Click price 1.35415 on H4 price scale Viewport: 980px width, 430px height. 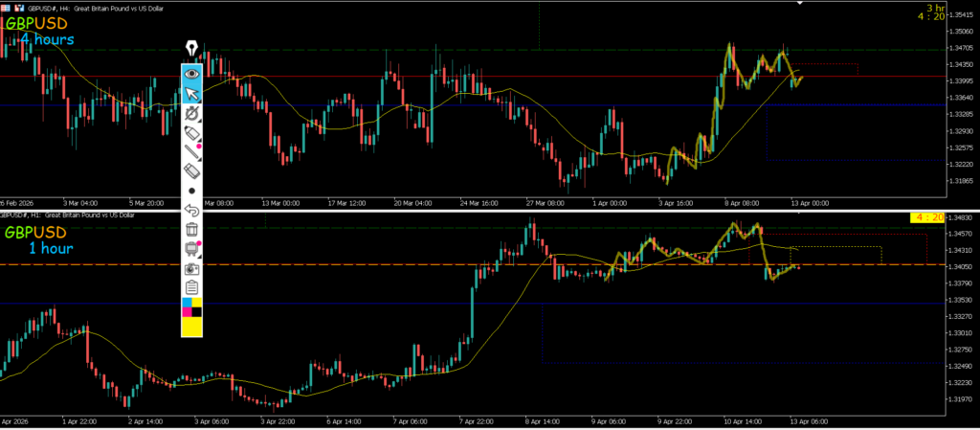[x=963, y=14]
